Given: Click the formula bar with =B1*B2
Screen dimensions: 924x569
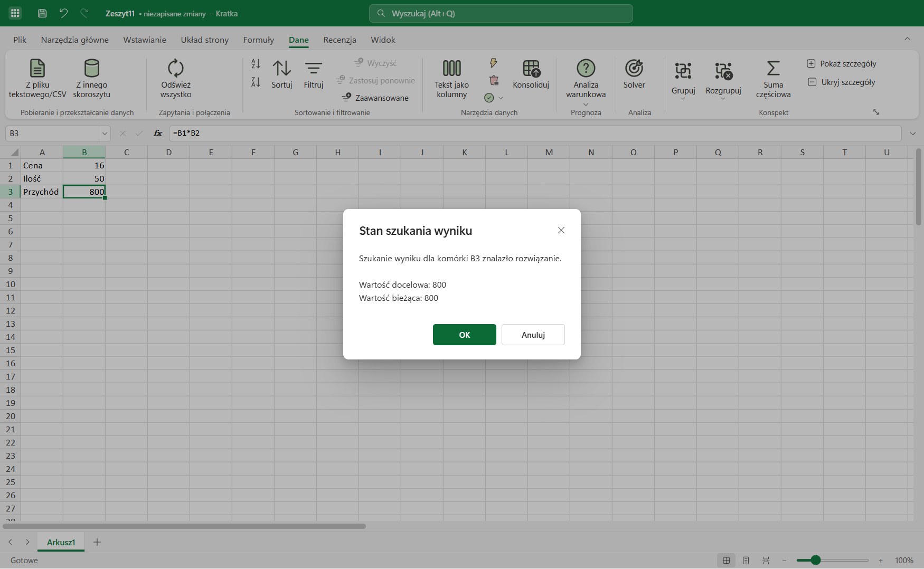Looking at the screenshot, I should (535, 134).
